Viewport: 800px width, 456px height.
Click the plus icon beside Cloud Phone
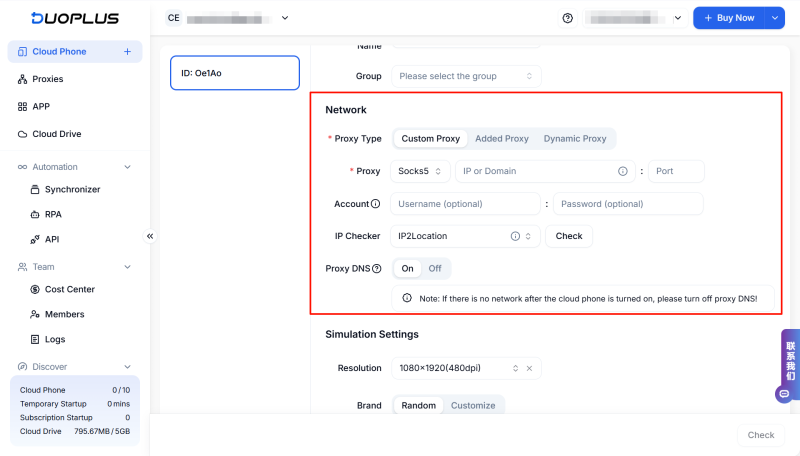[x=127, y=52]
